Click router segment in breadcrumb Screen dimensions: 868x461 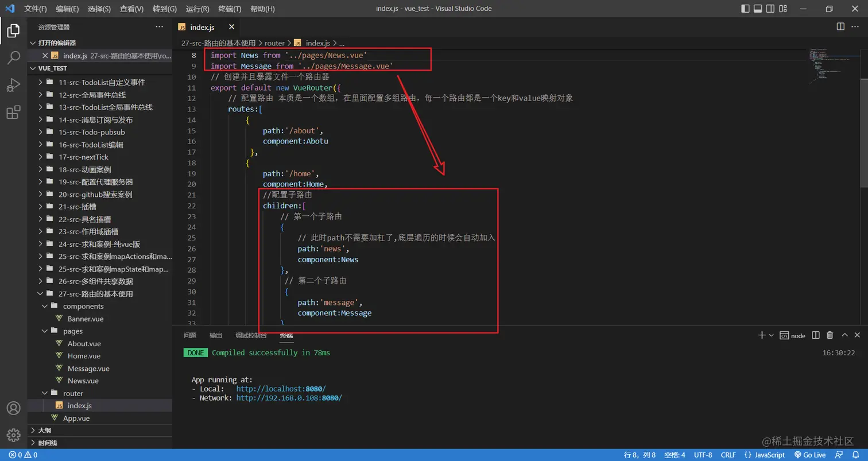(x=274, y=43)
